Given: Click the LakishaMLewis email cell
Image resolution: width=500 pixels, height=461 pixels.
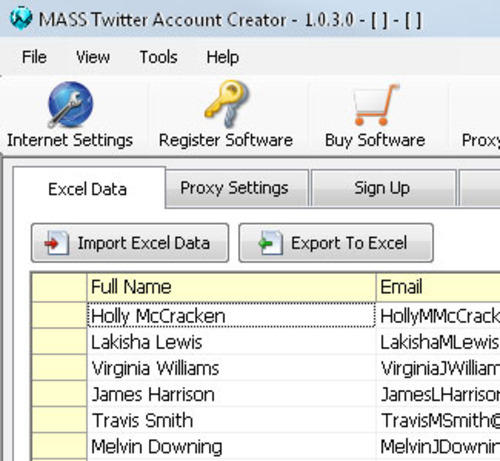Looking at the screenshot, I should pyautogui.click(x=438, y=342).
